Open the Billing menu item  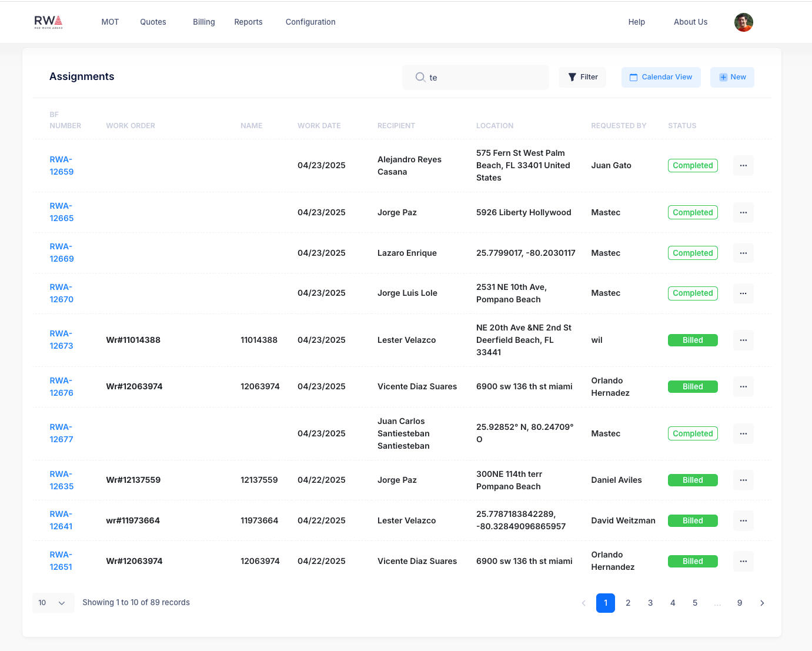(203, 22)
